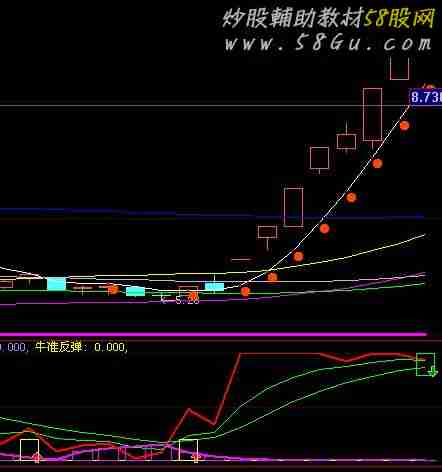Click the orange dot next to 5.28 label

pyautogui.click(x=193, y=296)
